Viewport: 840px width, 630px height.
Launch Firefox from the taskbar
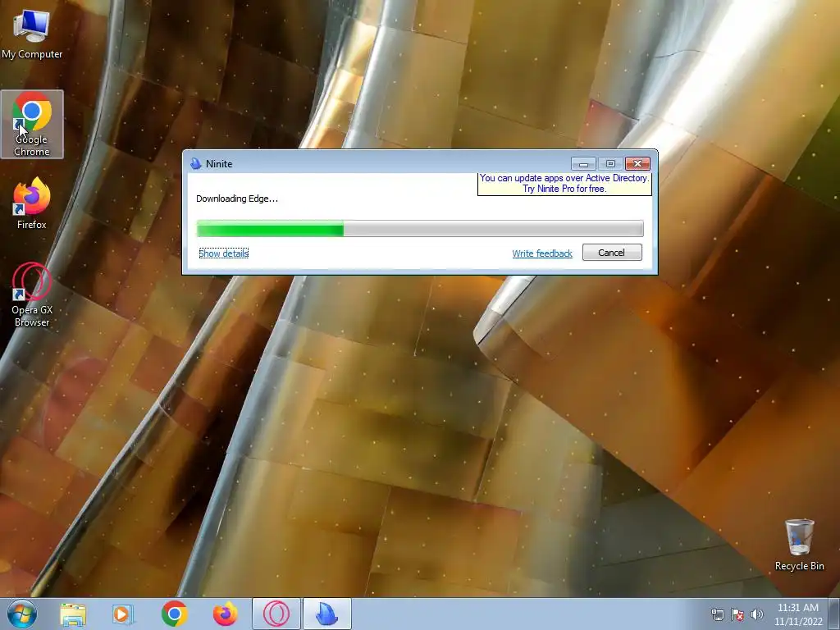(x=225, y=614)
